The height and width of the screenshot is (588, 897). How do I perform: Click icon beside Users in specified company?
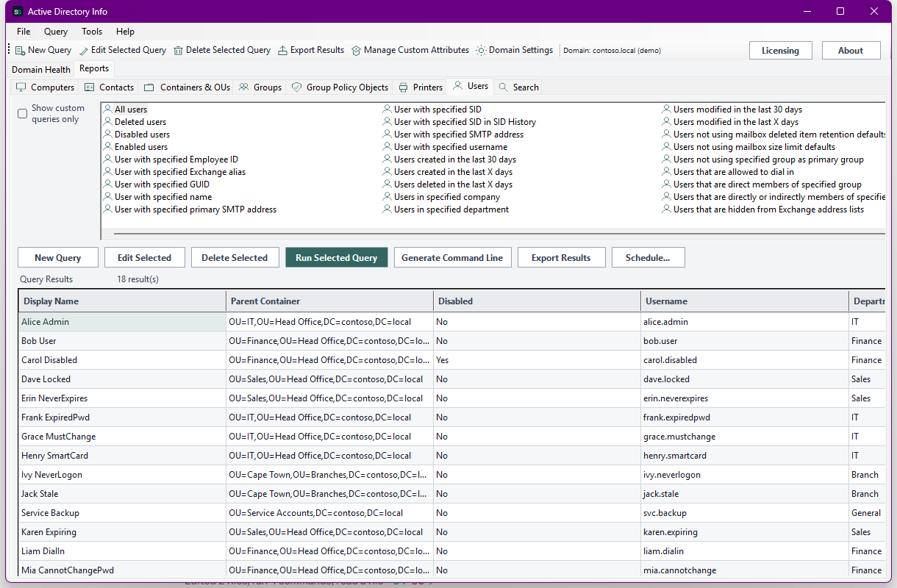tap(387, 197)
